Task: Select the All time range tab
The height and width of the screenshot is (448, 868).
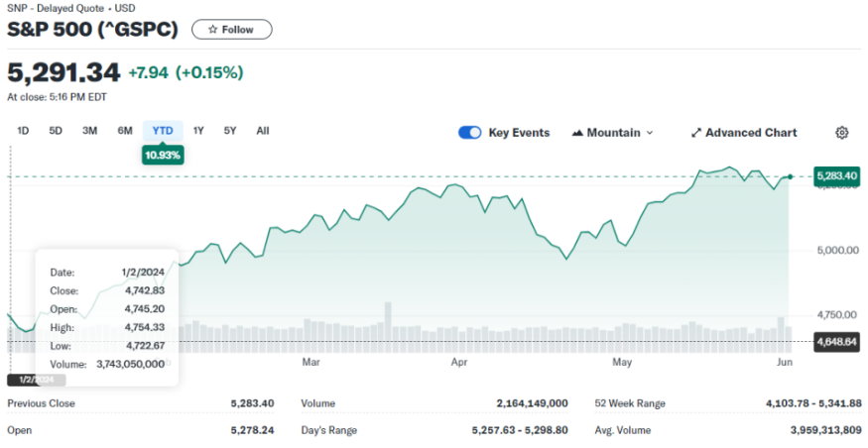Action: [263, 131]
